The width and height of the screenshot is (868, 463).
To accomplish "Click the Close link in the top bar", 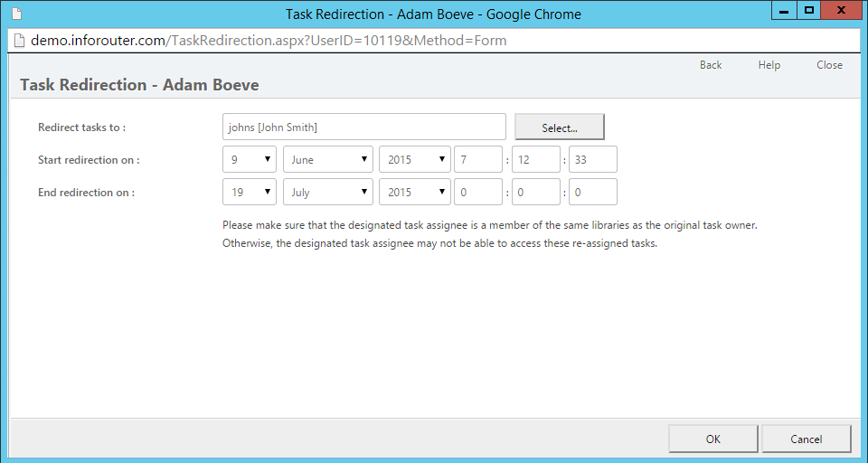I will [829, 65].
